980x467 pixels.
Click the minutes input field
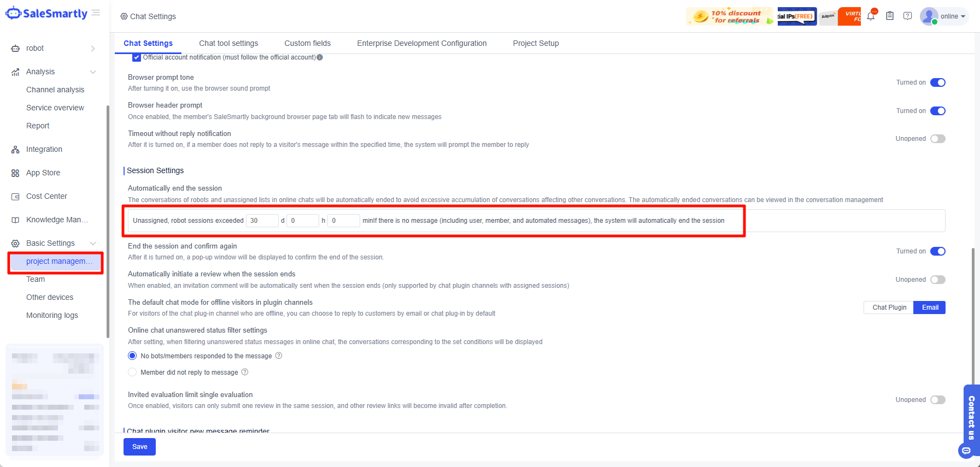point(344,221)
